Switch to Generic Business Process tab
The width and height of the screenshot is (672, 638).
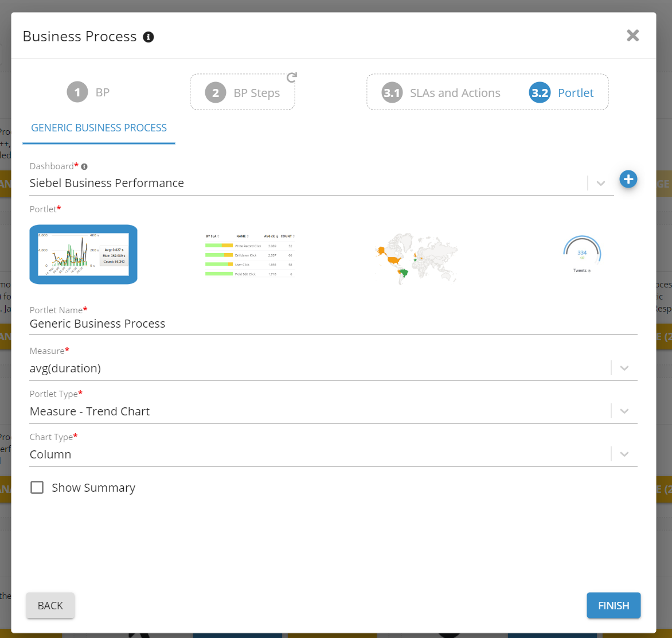[x=99, y=128]
